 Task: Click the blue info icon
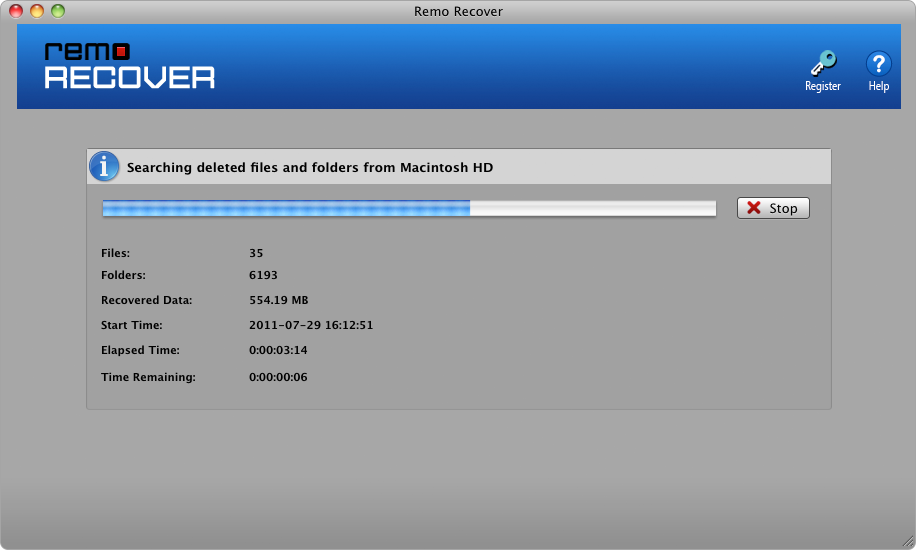point(104,167)
